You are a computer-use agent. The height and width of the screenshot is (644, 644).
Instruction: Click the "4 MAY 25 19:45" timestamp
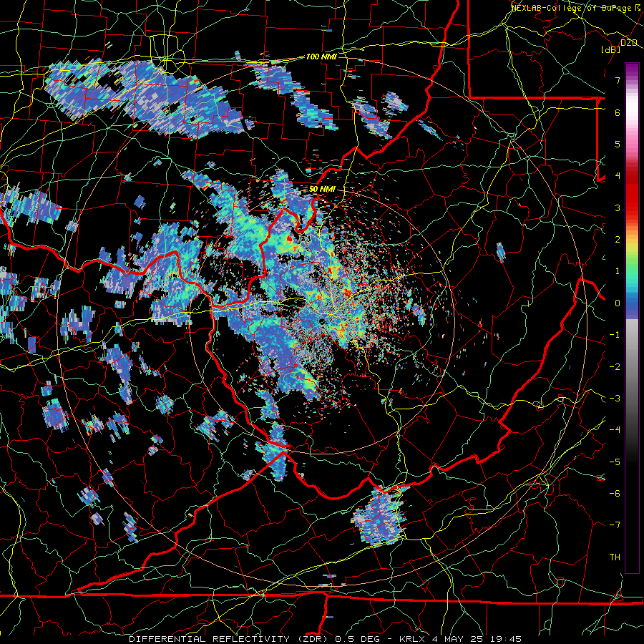tap(477, 639)
